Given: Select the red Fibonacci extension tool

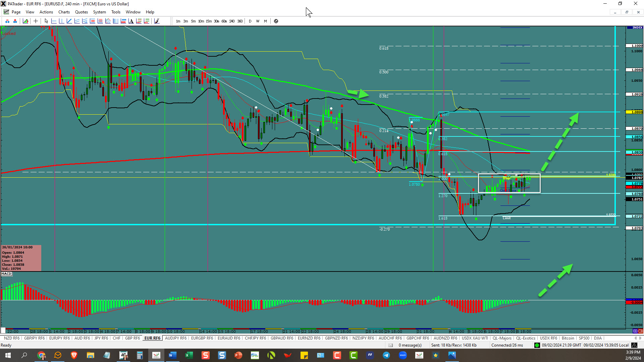Looking at the screenshot, I should coord(100,21).
